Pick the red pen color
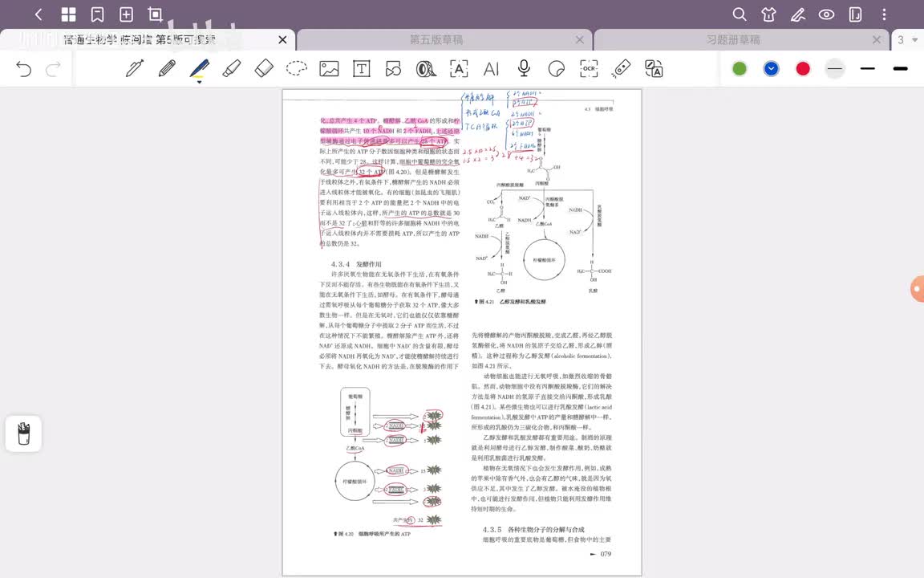The image size is (924, 578). pos(803,68)
